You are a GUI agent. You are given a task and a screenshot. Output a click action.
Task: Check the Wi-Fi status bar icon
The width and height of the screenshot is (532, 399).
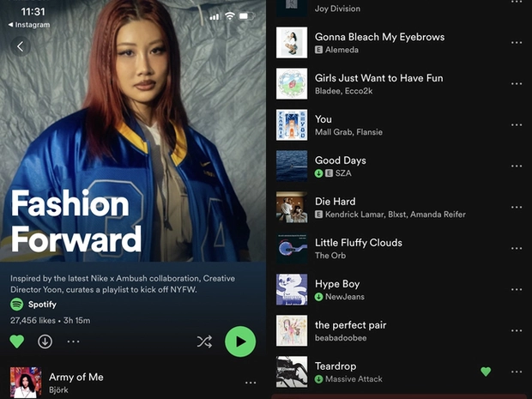click(230, 16)
